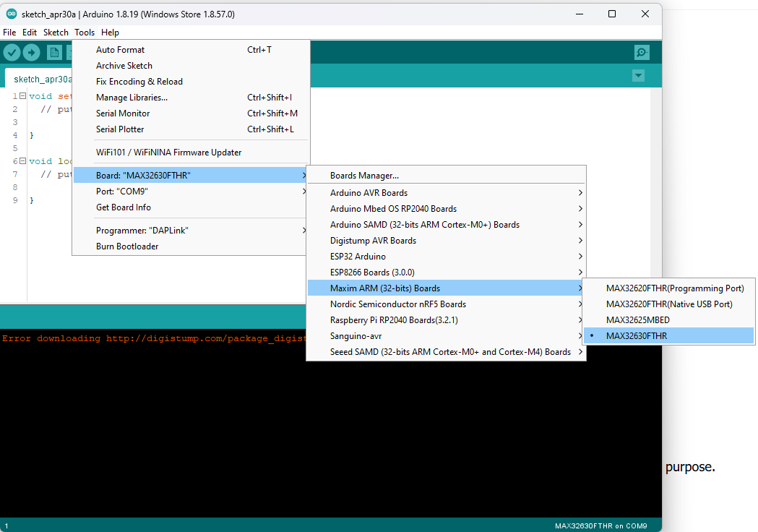Open the Serial Monitor magnifier icon
The height and width of the screenshot is (532, 758).
[x=642, y=52]
